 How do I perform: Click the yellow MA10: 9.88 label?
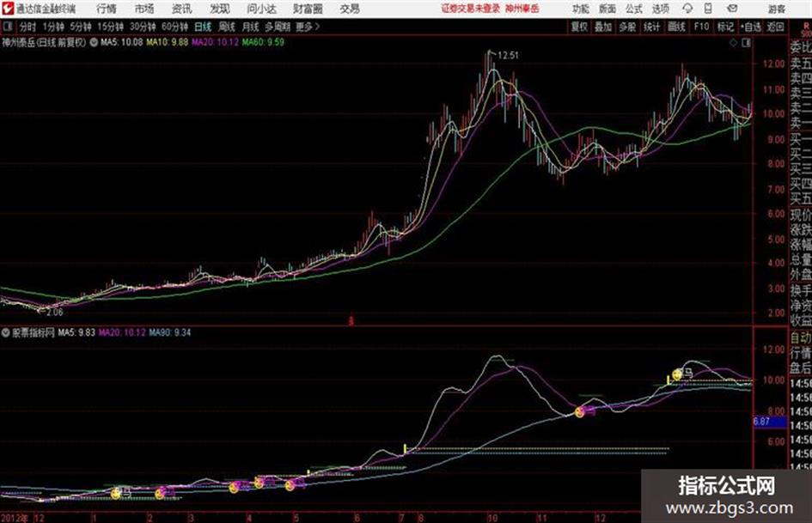point(168,42)
